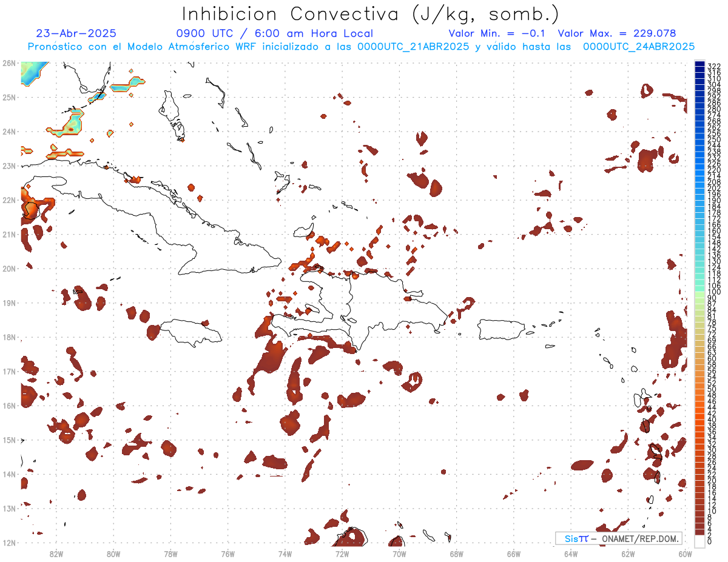Click the dark navy swatch beside 322
Screen dimensions: 728x562
pyautogui.click(x=699, y=64)
